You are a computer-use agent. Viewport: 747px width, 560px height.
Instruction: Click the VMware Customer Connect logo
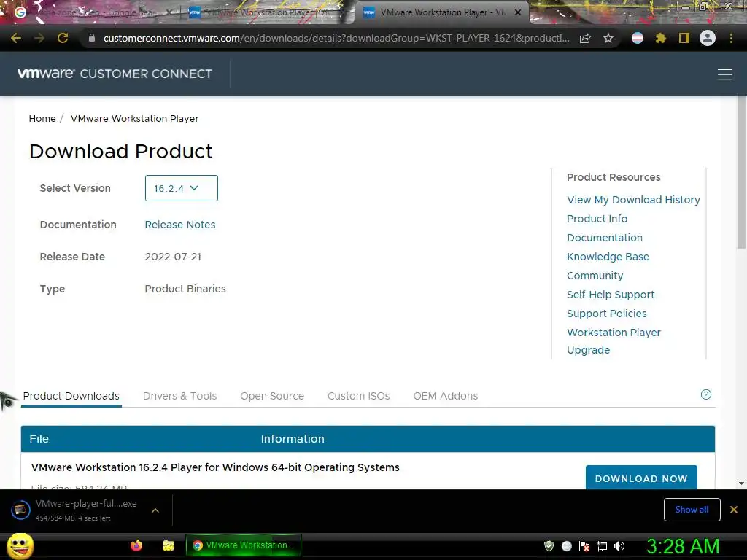115,74
